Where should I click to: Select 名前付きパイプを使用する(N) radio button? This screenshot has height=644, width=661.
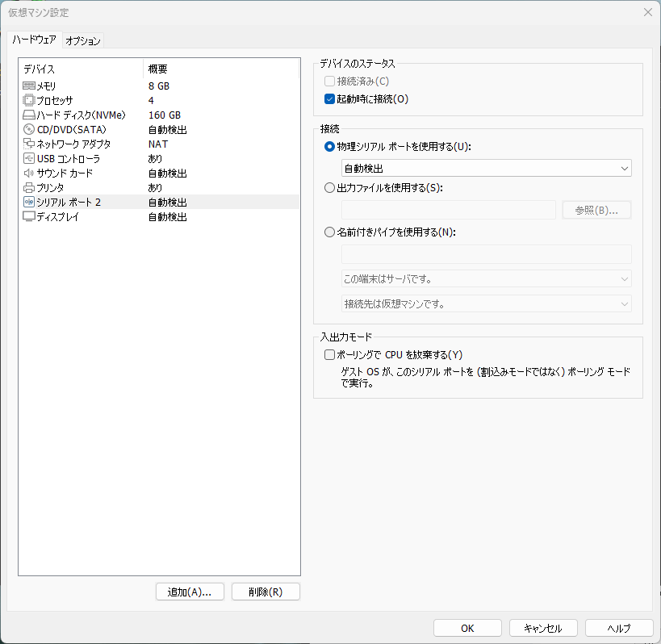329,232
